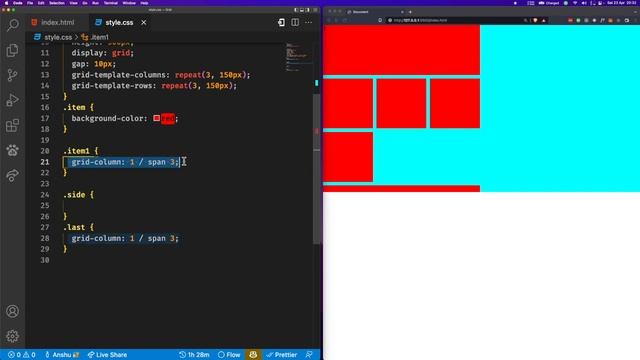Open the Selection menu
This screenshot has height=360, width=640.
tap(57, 3)
